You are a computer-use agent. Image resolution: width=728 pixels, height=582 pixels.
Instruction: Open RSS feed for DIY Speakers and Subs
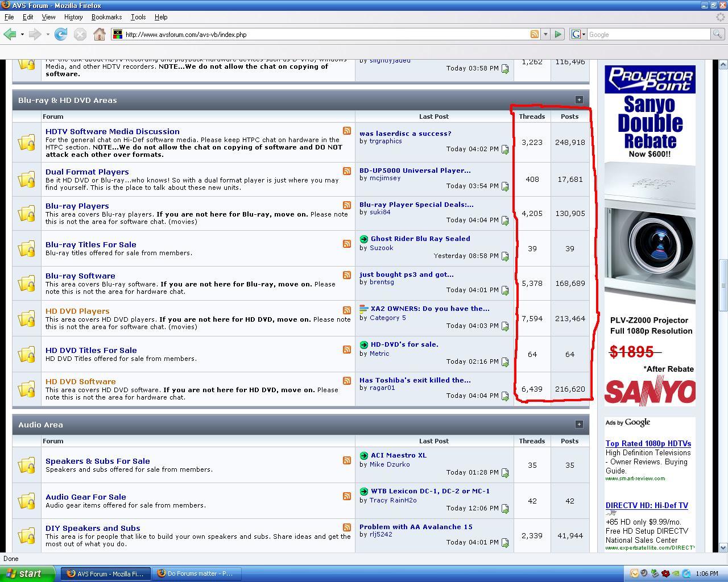pyautogui.click(x=346, y=527)
